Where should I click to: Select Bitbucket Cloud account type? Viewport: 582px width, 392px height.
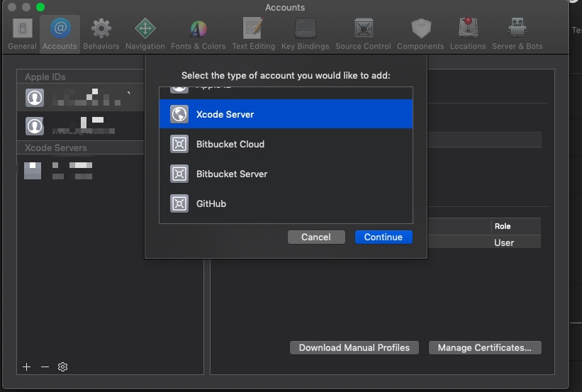(x=286, y=144)
